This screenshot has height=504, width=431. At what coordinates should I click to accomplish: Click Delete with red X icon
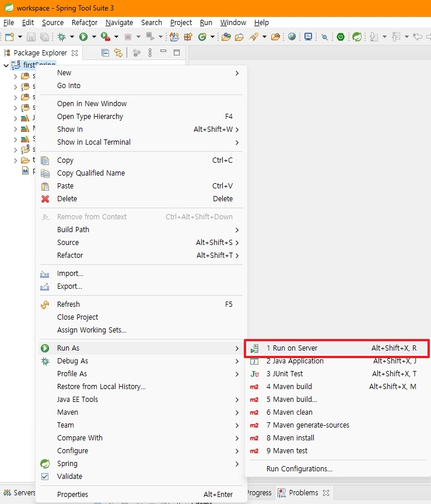[x=141, y=199]
